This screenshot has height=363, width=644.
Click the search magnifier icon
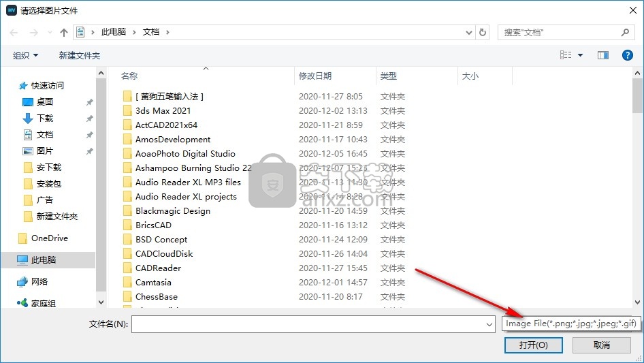click(x=625, y=32)
